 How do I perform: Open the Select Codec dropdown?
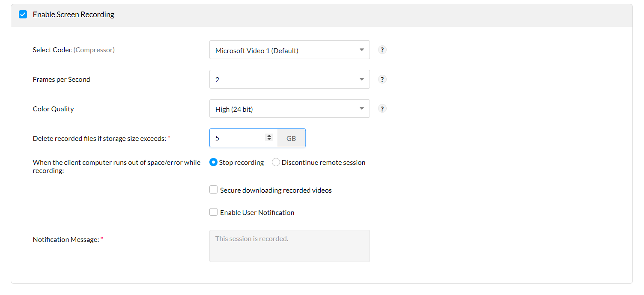289,50
